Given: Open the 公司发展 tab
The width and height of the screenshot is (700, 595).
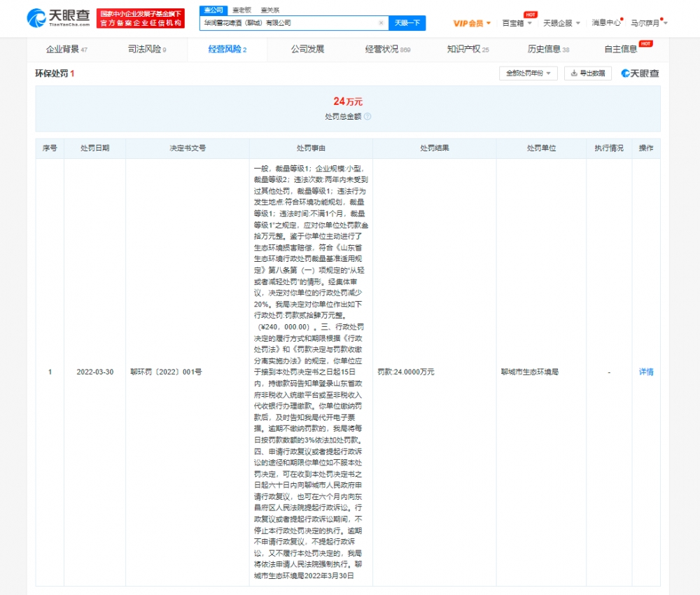Looking at the screenshot, I should pos(307,49).
